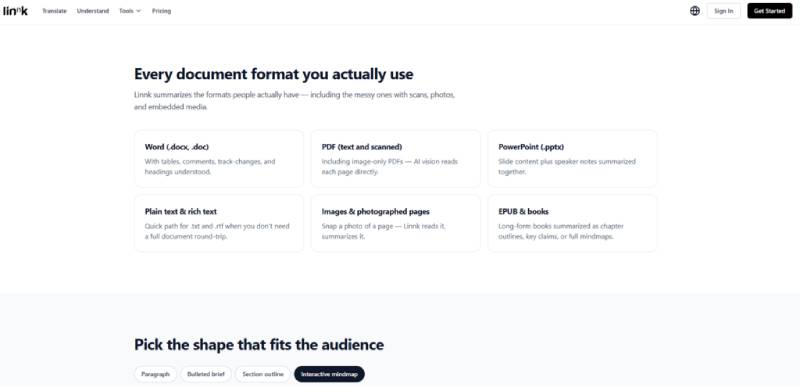The height and width of the screenshot is (387, 800).
Task: Click the heading 'Pick the shape that fits the audience'
Action: tap(259, 345)
